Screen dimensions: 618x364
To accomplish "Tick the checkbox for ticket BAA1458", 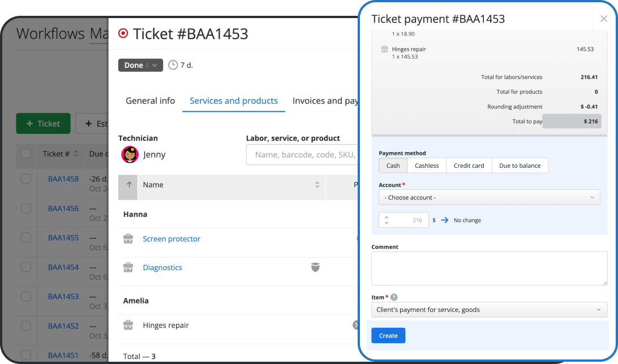I will pyautogui.click(x=26, y=179).
